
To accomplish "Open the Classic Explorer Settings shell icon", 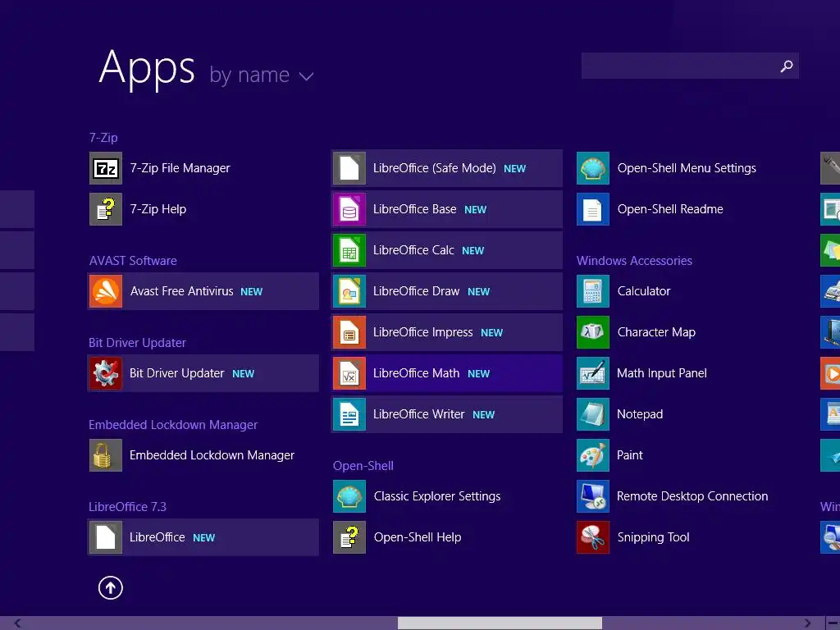I will coord(349,496).
